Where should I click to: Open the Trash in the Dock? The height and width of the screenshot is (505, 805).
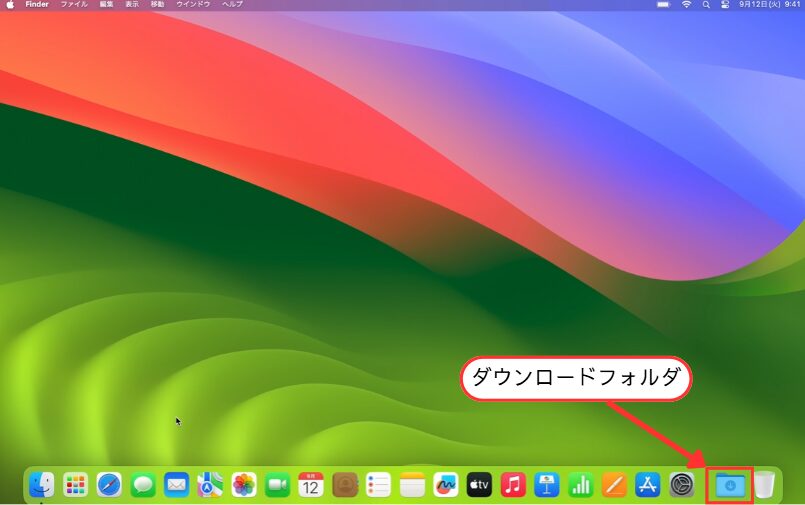[x=764, y=485]
